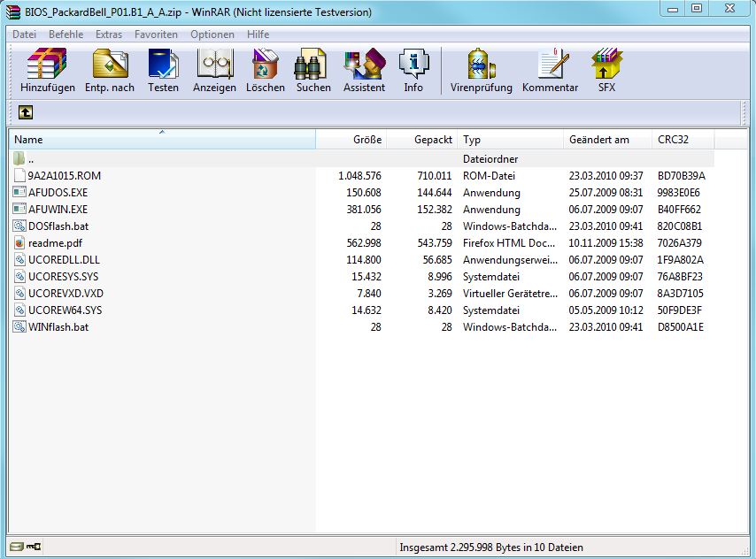Click the 'ROM-Datei' type cell
756x559 pixels.
(489, 175)
